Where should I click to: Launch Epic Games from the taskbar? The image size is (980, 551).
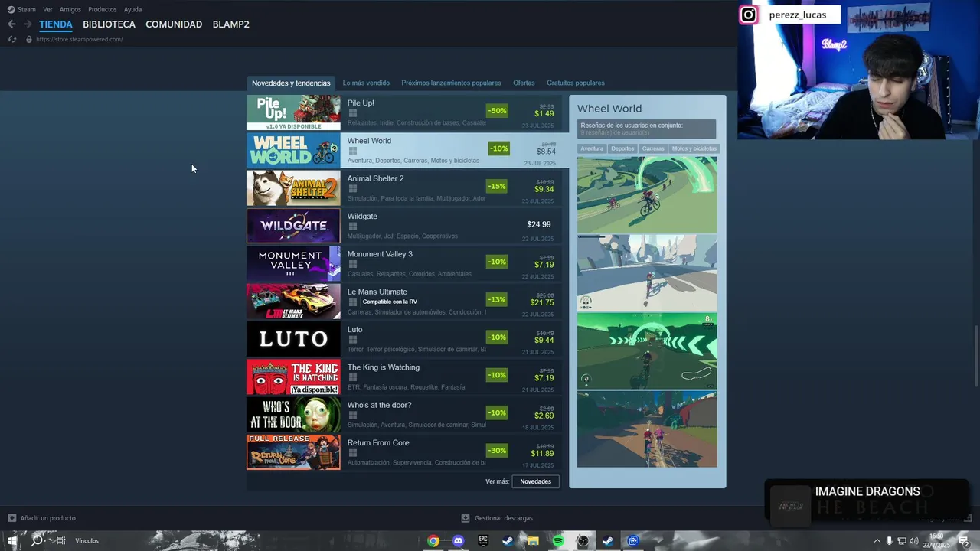pos(483,541)
